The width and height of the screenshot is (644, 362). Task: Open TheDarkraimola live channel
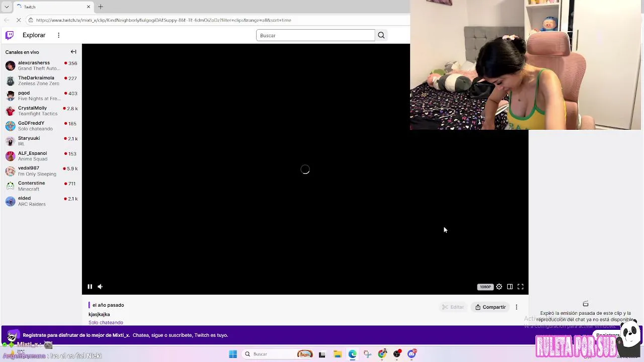[41, 80]
